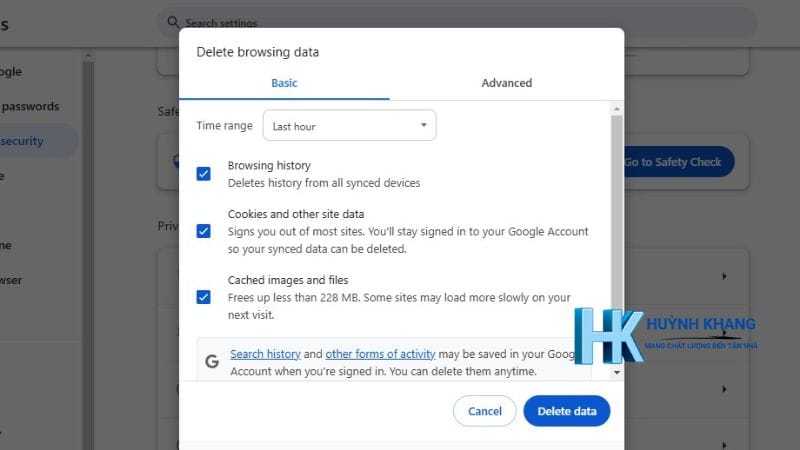Click the 'Cookies and other site data' label
Viewport: 800px width, 450px height.
click(x=296, y=214)
